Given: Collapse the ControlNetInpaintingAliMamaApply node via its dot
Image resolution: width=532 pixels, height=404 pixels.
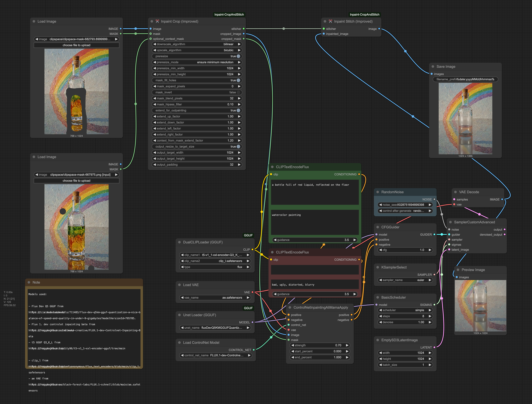Looking at the screenshot, I should coord(290,307).
